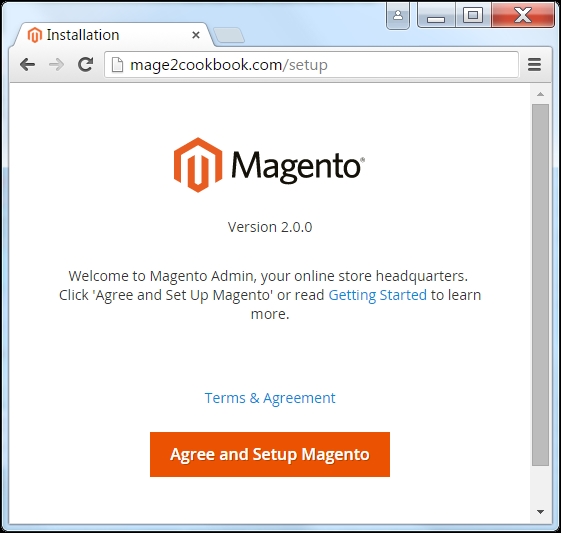Click the vertical scrollbar thumb
This screenshot has height=533, width=561.
pos(540,285)
